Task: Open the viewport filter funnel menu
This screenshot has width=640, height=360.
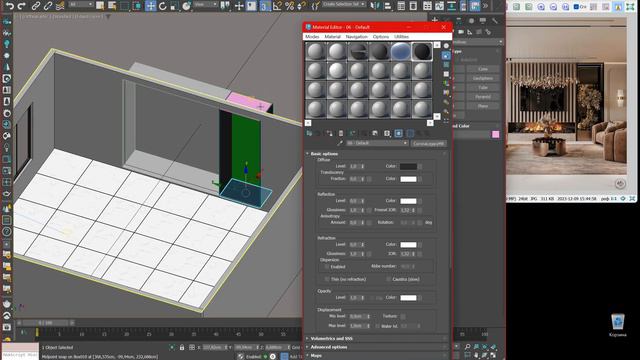Action: tap(109, 17)
